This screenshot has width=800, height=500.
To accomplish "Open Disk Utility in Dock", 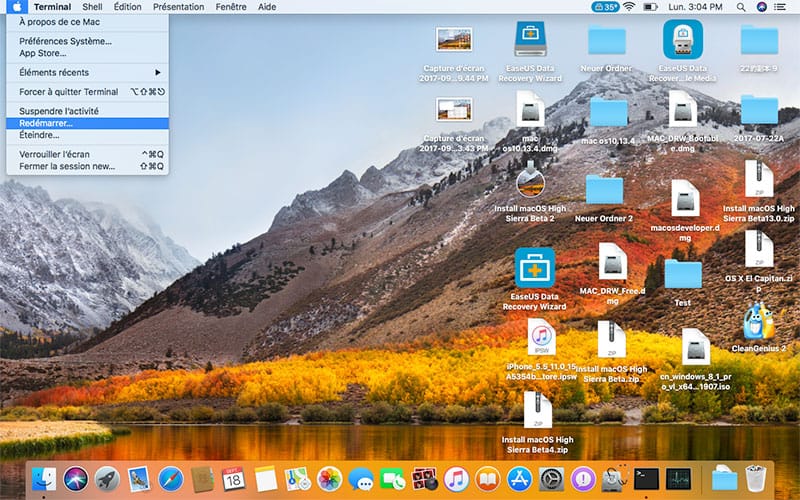I will click(615, 480).
